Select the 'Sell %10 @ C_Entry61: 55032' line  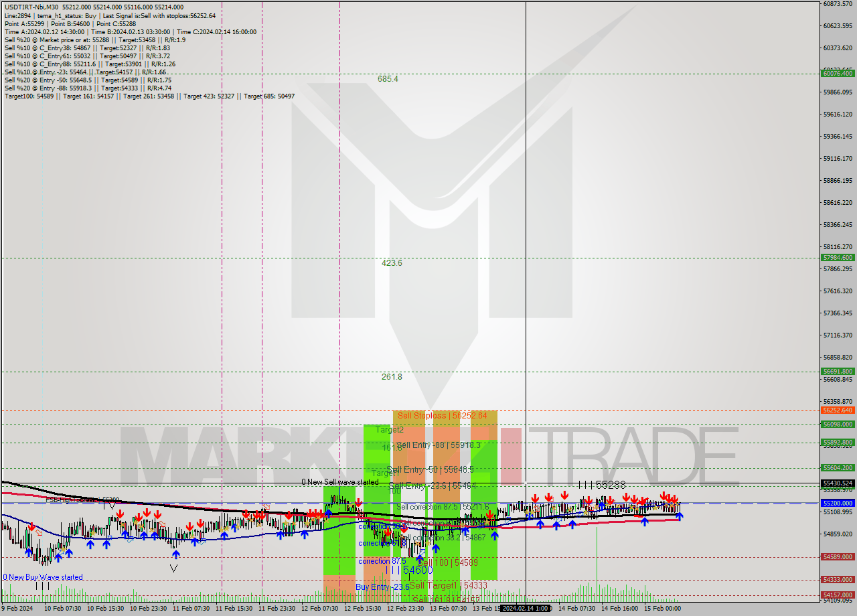point(87,56)
